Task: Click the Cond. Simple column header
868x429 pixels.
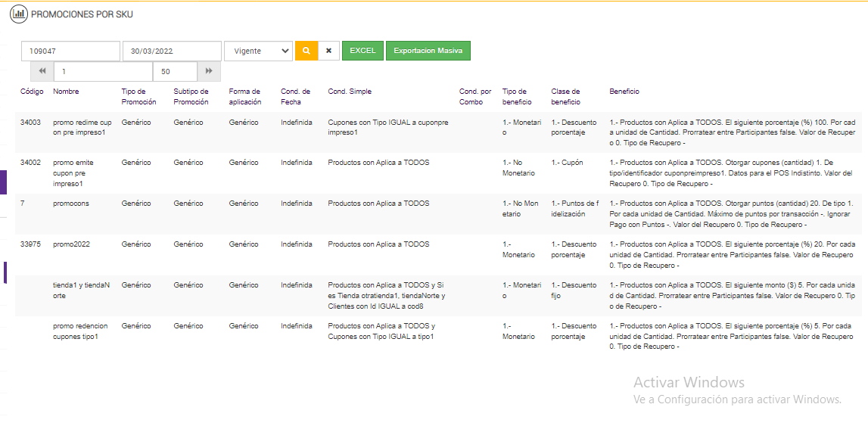Action: [350, 92]
